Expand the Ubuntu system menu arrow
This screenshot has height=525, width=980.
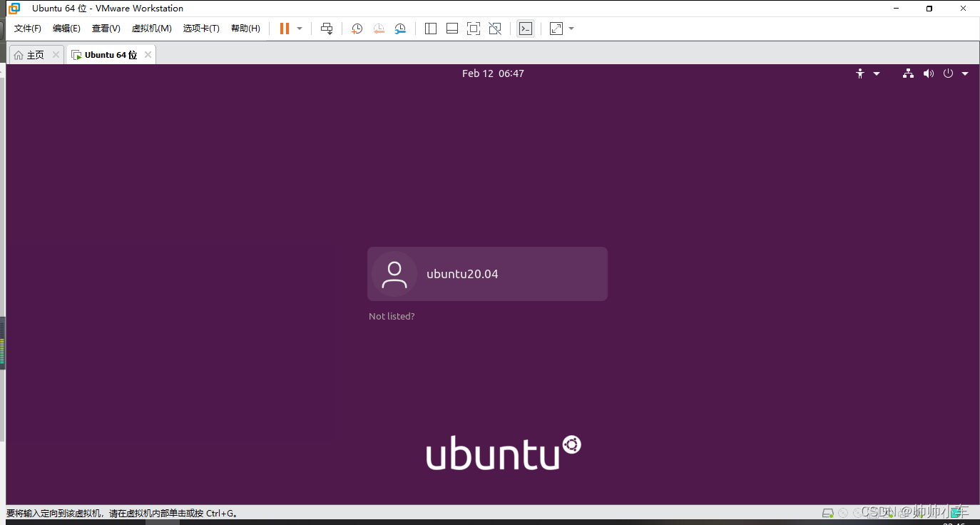[x=965, y=73]
